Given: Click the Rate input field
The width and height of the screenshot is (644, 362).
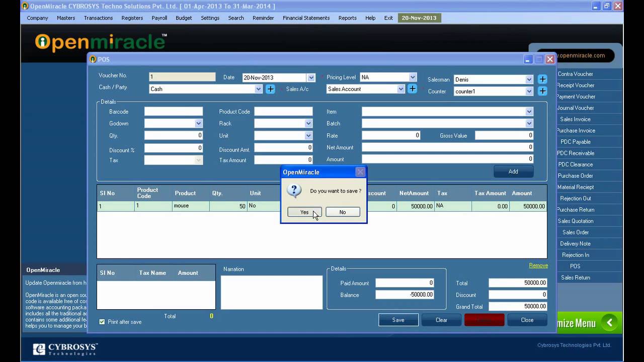Looking at the screenshot, I should click(x=391, y=135).
